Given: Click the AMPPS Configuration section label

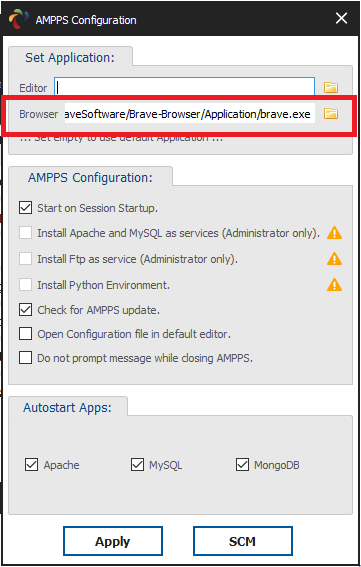Looking at the screenshot, I should point(90,178).
